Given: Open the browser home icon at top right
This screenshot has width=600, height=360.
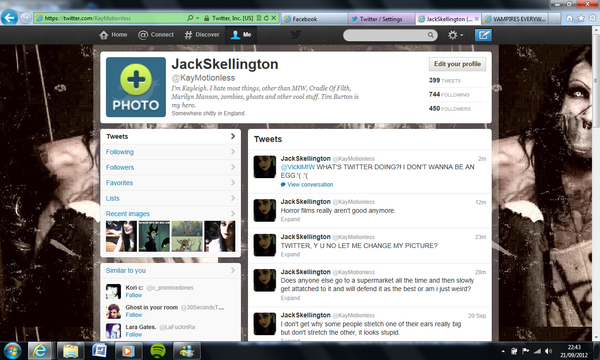Looking at the screenshot, I should coord(569,18).
